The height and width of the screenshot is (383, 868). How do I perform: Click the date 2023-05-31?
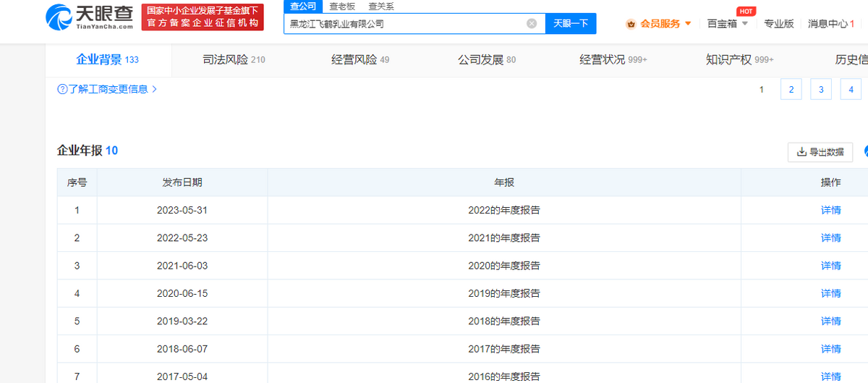(182, 210)
